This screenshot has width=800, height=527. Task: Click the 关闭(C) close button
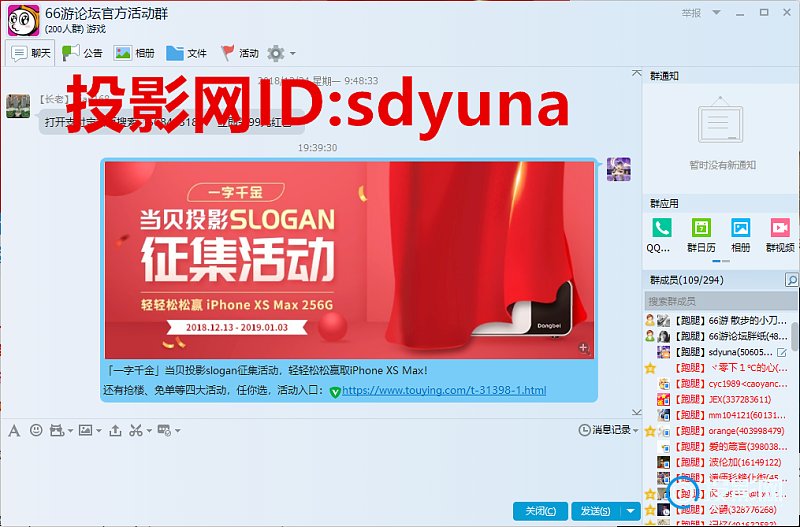tap(540, 511)
